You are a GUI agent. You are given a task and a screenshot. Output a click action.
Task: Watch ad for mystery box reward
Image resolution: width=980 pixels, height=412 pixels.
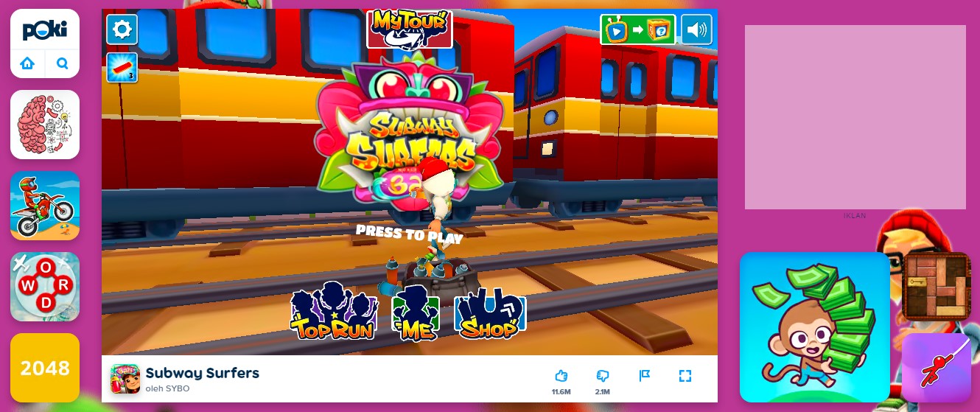point(638,29)
